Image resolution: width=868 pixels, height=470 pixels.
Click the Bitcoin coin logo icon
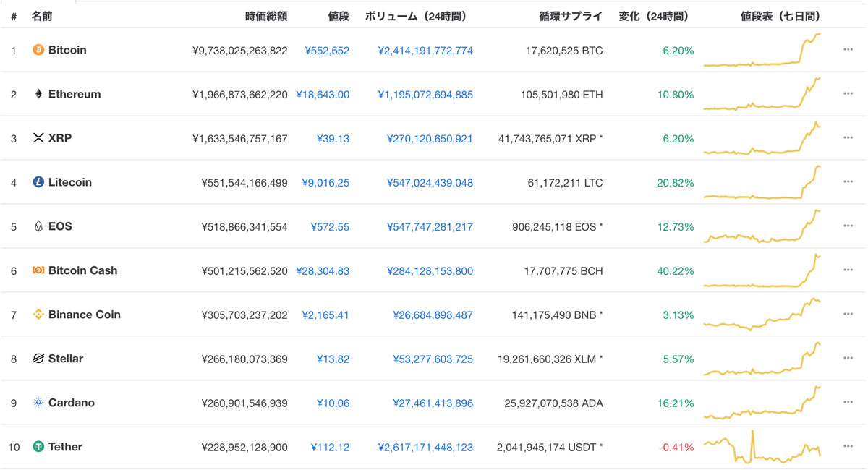click(x=38, y=51)
